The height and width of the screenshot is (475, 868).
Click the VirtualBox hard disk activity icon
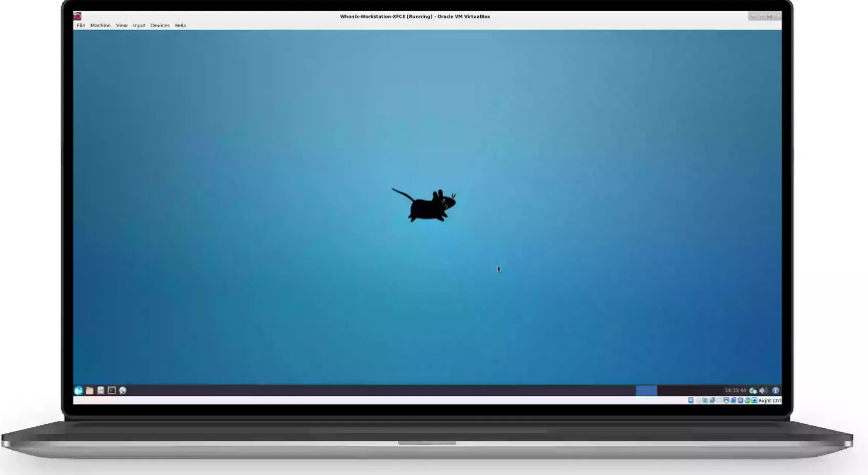point(690,400)
